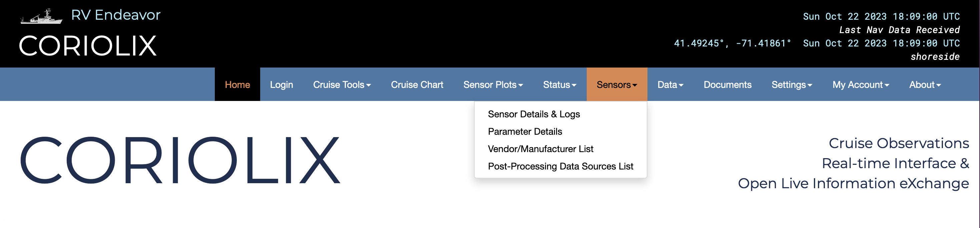This screenshot has width=980, height=228.
Task: Open the About dropdown menu
Action: click(x=924, y=85)
